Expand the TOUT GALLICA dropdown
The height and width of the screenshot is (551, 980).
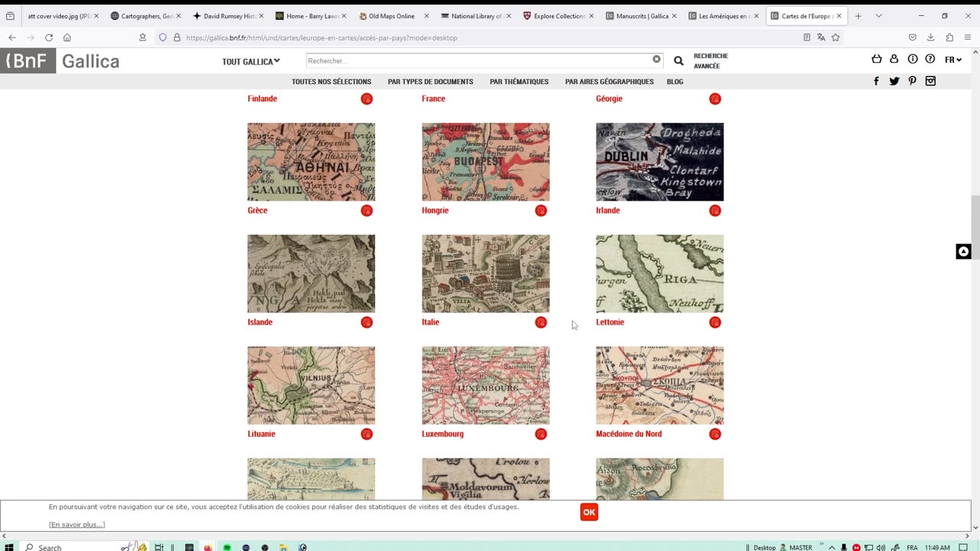point(251,61)
